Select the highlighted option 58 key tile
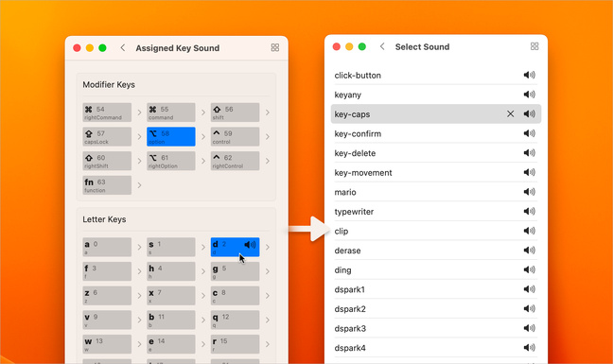Viewport: 613px width, 364px height. click(171, 137)
